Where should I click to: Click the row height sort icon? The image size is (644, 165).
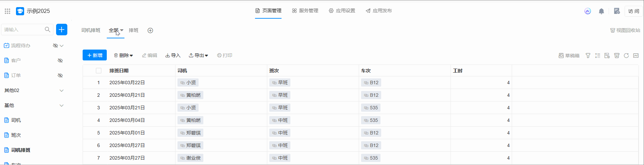(x=597, y=56)
